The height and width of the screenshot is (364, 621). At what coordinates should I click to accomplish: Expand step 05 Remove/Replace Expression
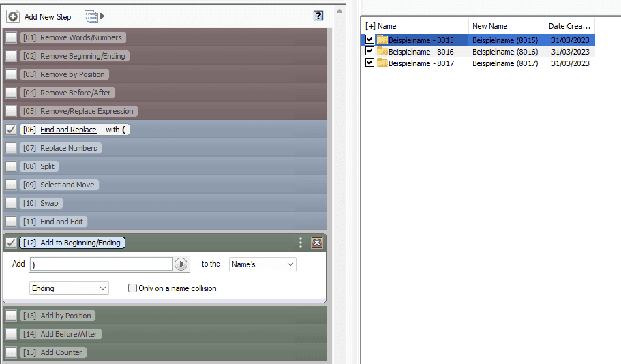click(79, 111)
